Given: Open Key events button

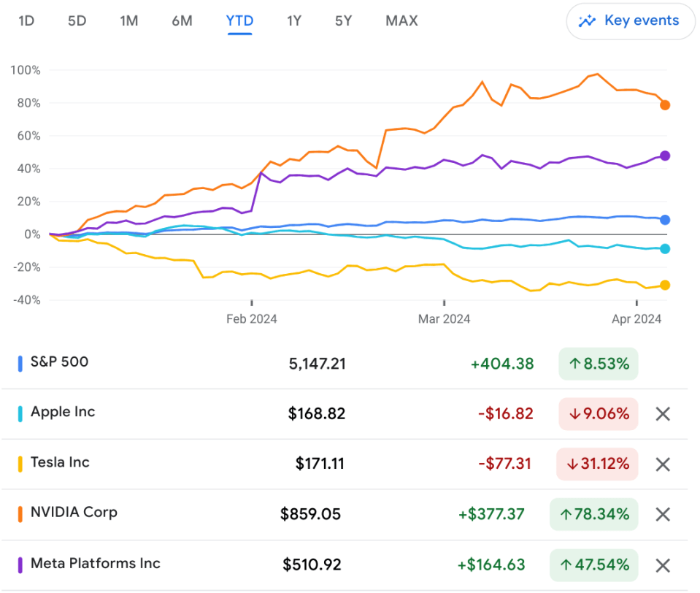Looking at the screenshot, I should pos(629,21).
